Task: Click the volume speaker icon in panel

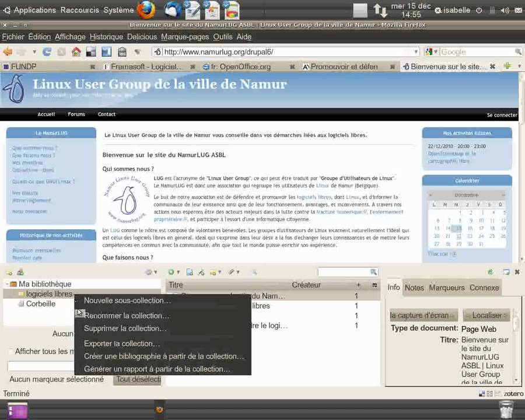Action: 505,10
